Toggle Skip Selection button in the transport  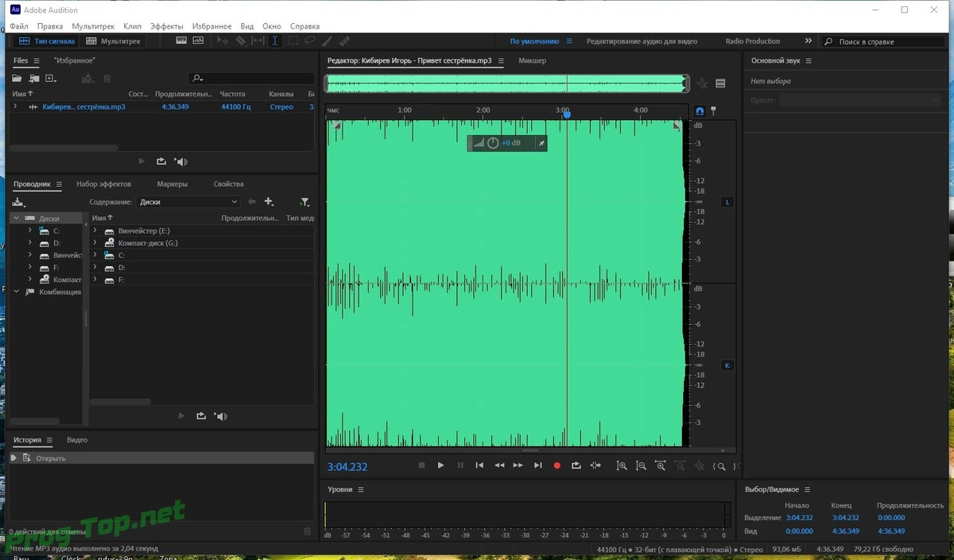(596, 465)
